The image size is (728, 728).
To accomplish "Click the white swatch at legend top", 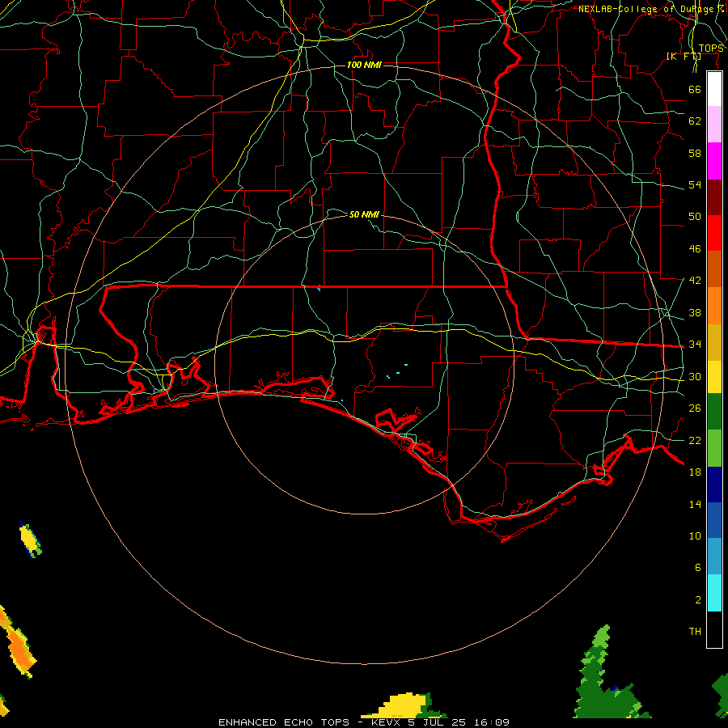I will pyautogui.click(x=714, y=89).
